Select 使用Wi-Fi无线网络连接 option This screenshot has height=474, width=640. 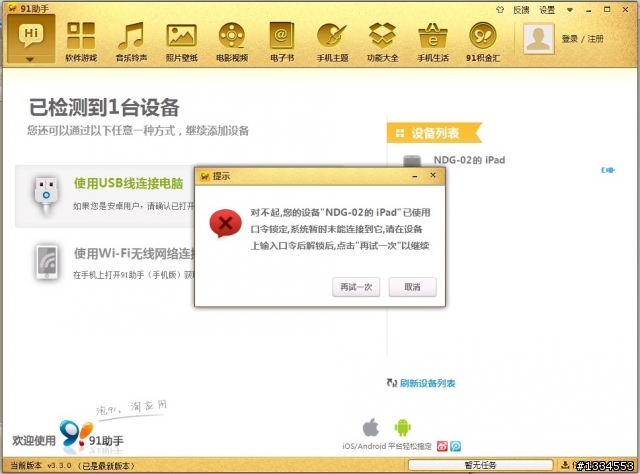(134, 254)
